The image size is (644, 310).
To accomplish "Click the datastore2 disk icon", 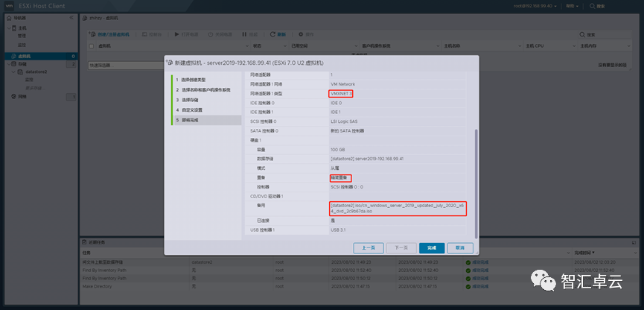I will (20, 72).
